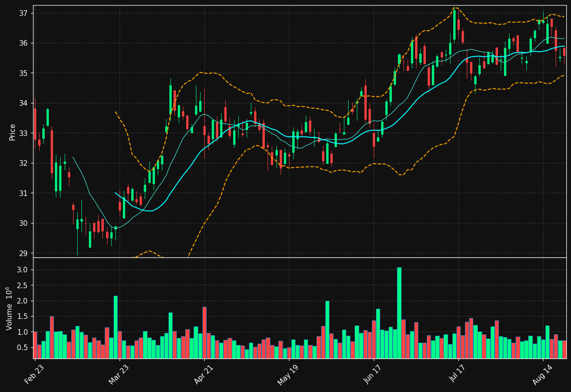Click the Mar 23 date label
The image size is (571, 392).
pyautogui.click(x=119, y=374)
